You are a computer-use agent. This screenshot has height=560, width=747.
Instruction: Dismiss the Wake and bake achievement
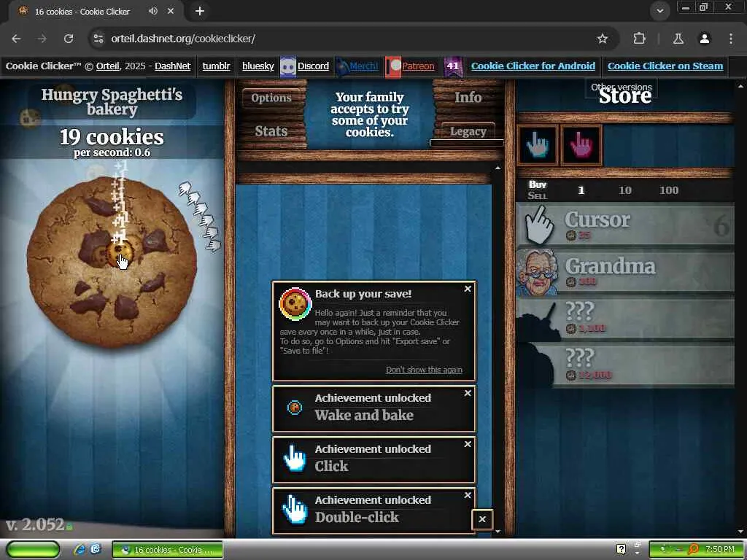468,393
